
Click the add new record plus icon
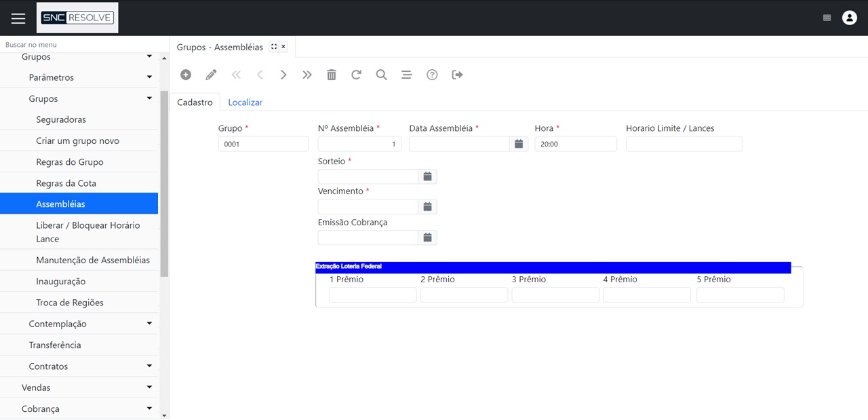[186, 75]
